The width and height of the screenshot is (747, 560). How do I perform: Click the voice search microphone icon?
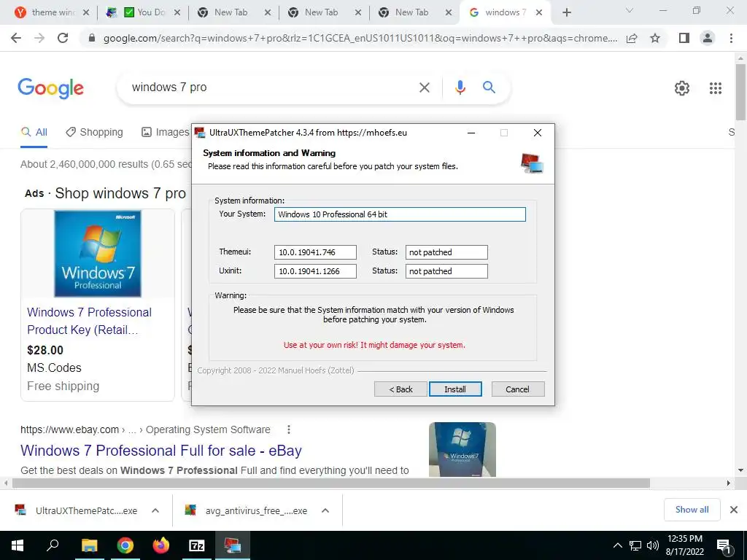(x=460, y=87)
